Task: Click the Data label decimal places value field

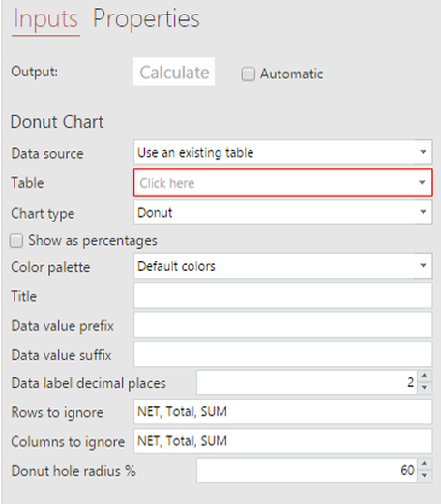Action: coord(308,382)
